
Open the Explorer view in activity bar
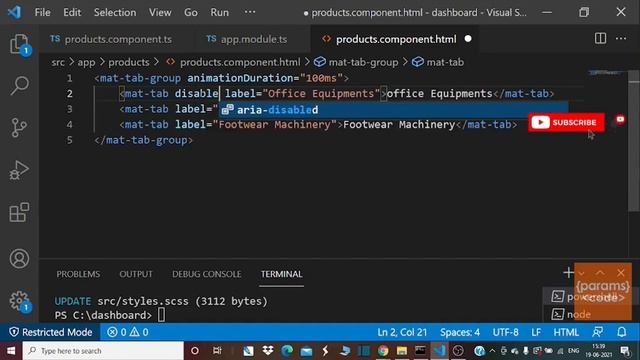point(19,44)
